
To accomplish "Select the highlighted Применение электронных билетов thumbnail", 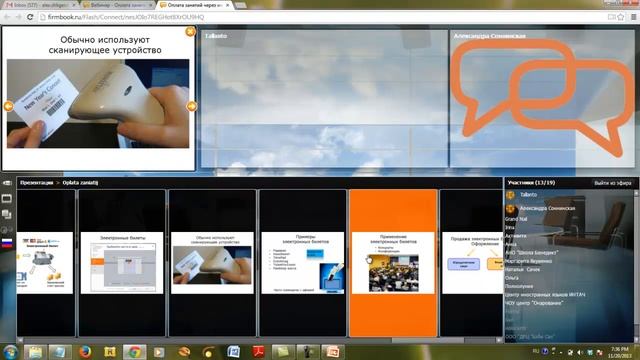I will (x=393, y=263).
